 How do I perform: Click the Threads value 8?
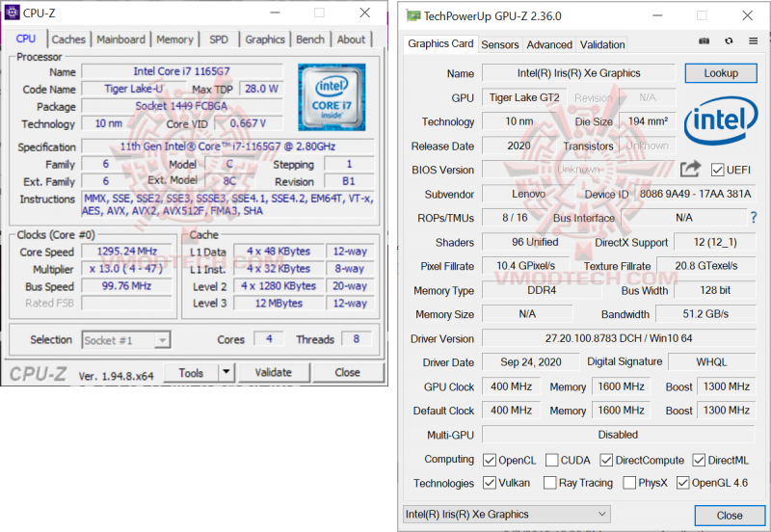tap(356, 338)
